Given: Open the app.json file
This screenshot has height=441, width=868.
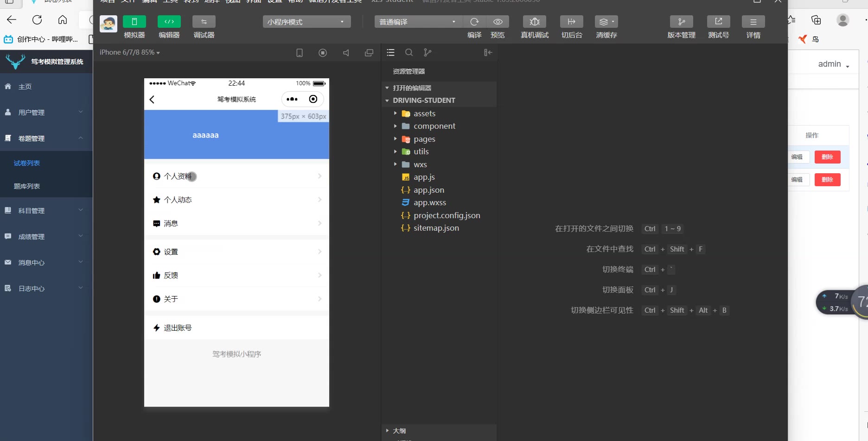Looking at the screenshot, I should [x=428, y=190].
